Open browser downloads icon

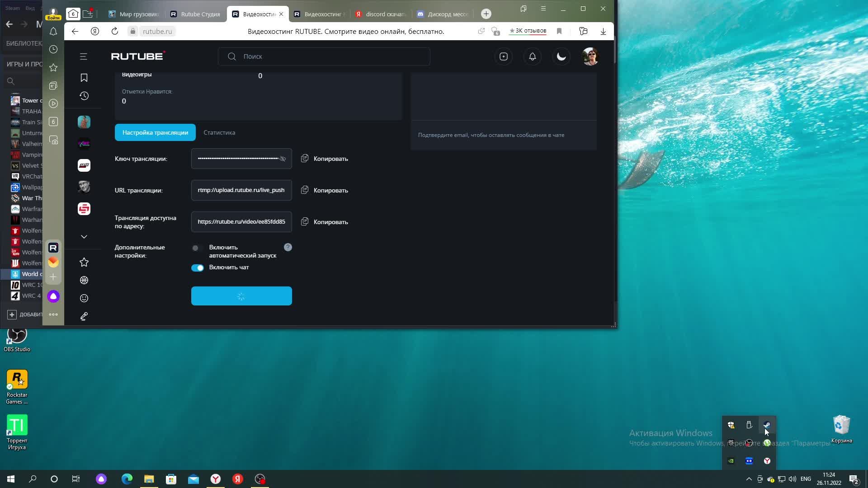point(603,31)
